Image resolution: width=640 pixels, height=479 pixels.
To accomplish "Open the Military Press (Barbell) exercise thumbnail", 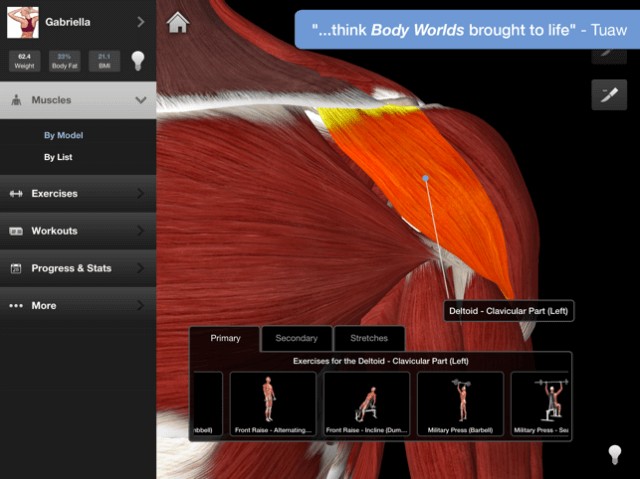I will pyautogui.click(x=460, y=405).
